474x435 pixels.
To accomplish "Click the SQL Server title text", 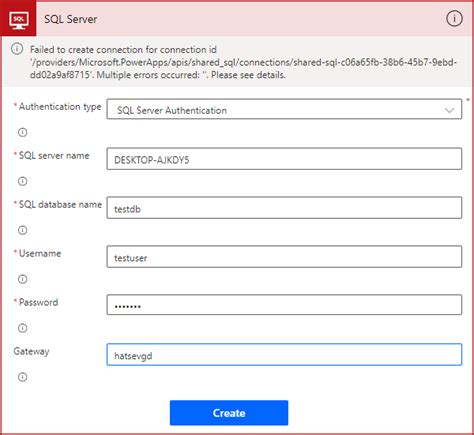I will (71, 19).
